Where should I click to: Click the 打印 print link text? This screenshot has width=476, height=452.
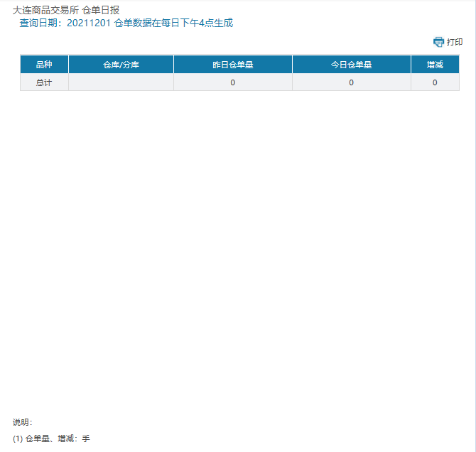[455, 42]
